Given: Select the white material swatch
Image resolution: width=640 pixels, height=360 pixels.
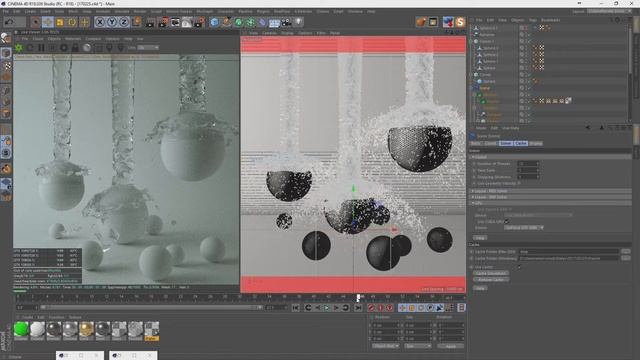Looking at the screenshot, I should pos(38,329).
